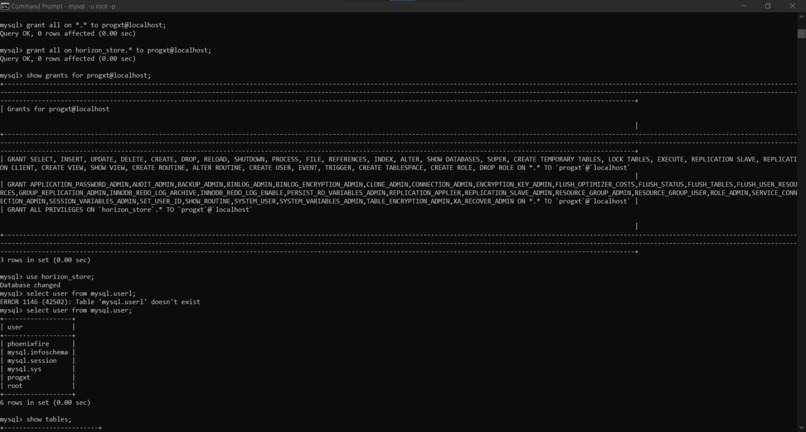Click "ON CLIENT, CREATE VIEW, SHOW VIEW" continuation line

tap(315, 168)
